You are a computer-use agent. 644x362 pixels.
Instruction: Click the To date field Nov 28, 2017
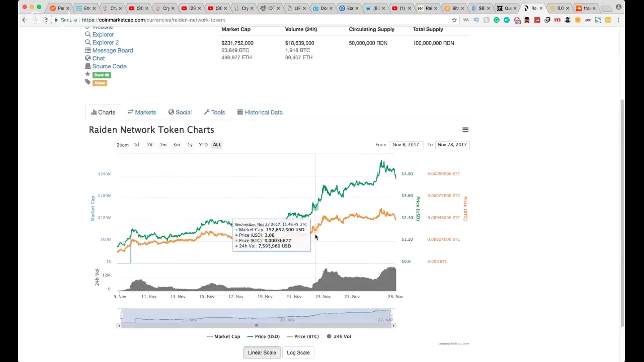click(x=452, y=145)
